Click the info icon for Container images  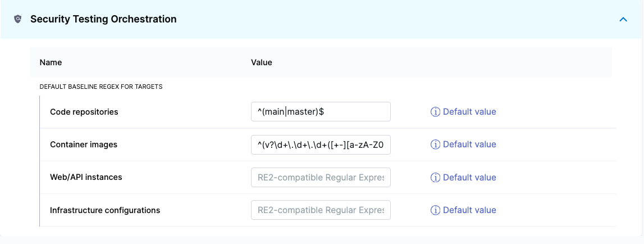pos(435,144)
